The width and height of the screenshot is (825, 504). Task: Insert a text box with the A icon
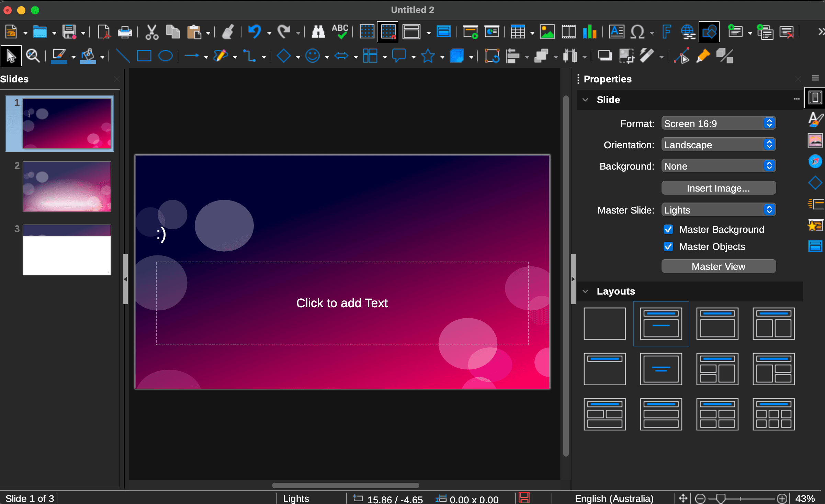point(617,32)
